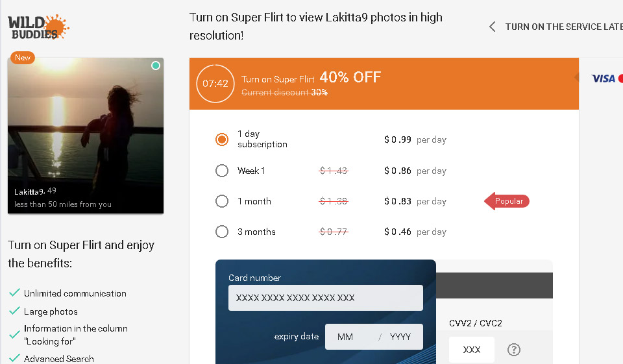This screenshot has height=364, width=623.
Task: Click the VISA card logo
Action: click(604, 79)
